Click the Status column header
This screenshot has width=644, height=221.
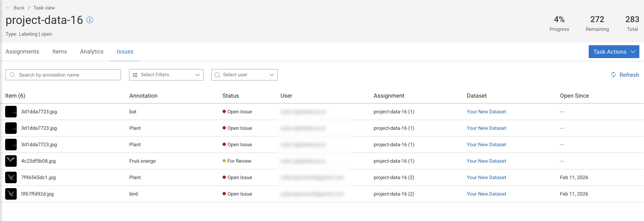(x=231, y=96)
